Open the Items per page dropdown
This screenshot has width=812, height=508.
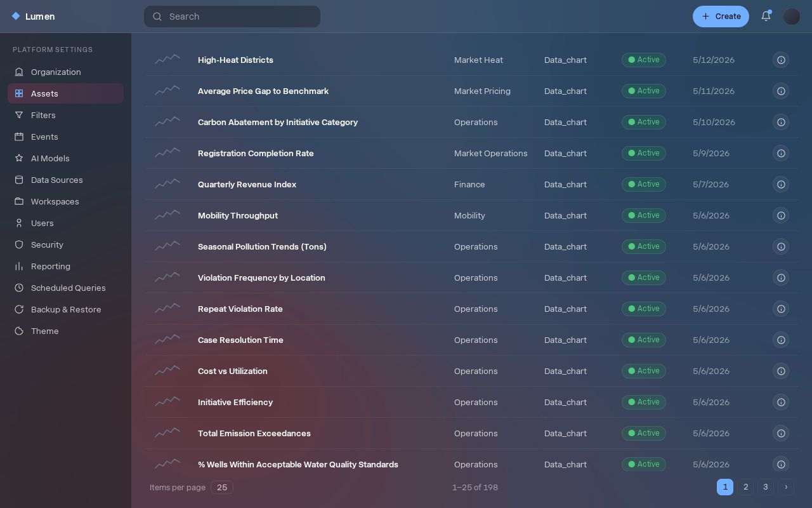pos(222,487)
